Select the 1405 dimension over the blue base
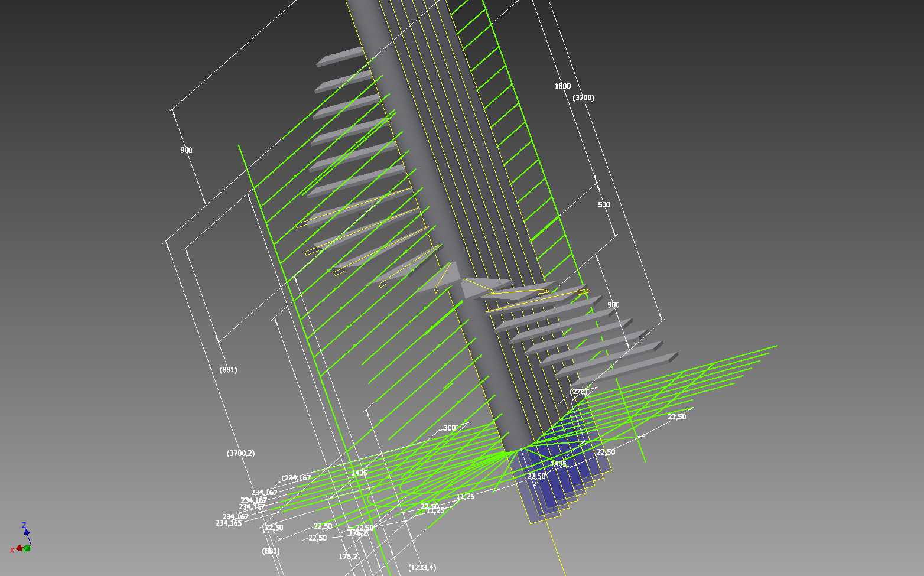Image resolution: width=924 pixels, height=576 pixels. [558, 463]
